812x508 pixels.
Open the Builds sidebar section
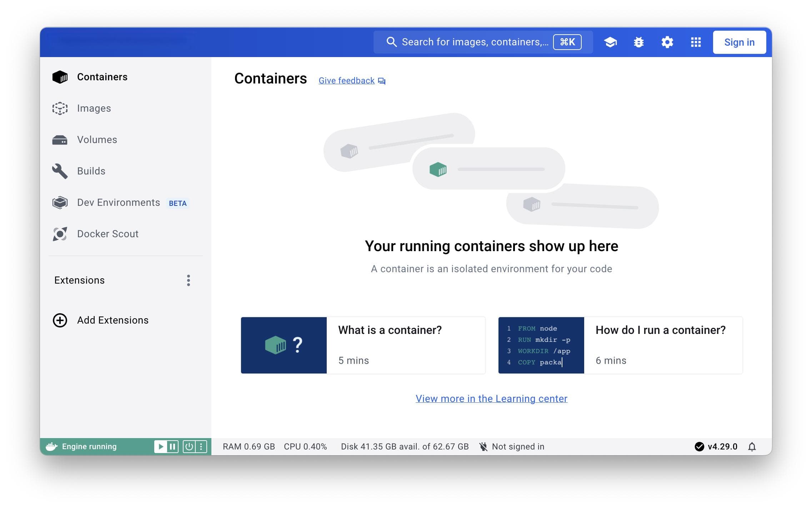[125, 171]
